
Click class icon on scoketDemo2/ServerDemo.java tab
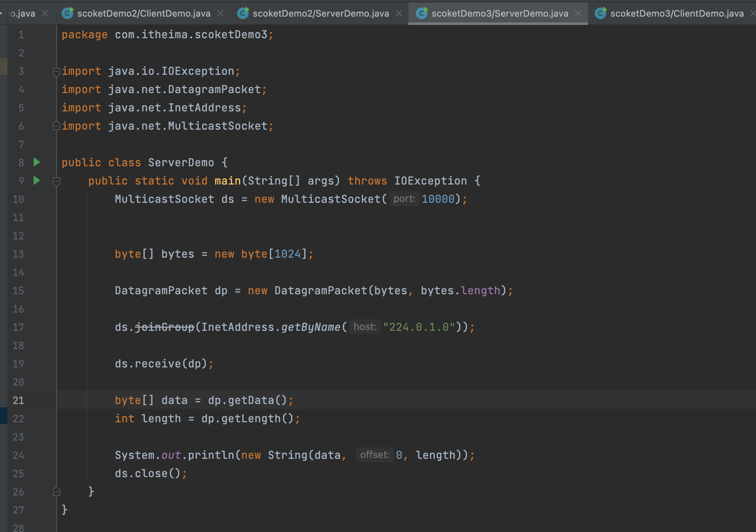[x=243, y=13]
